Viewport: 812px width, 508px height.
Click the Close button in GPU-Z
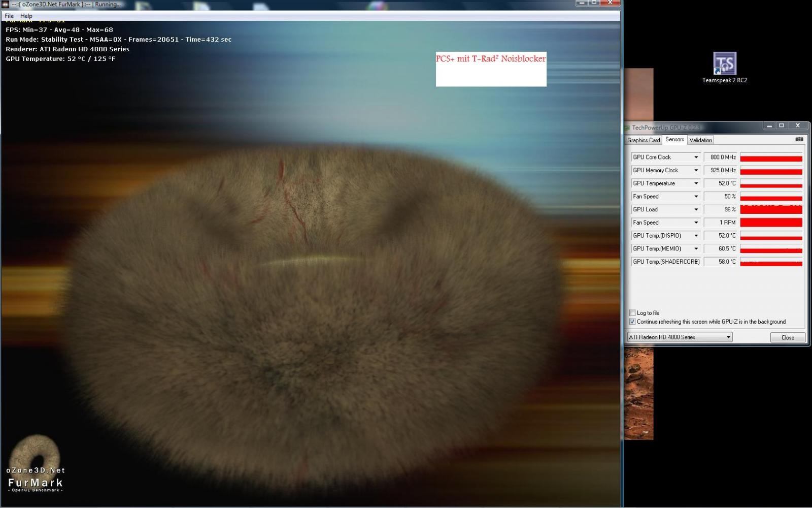pos(788,337)
